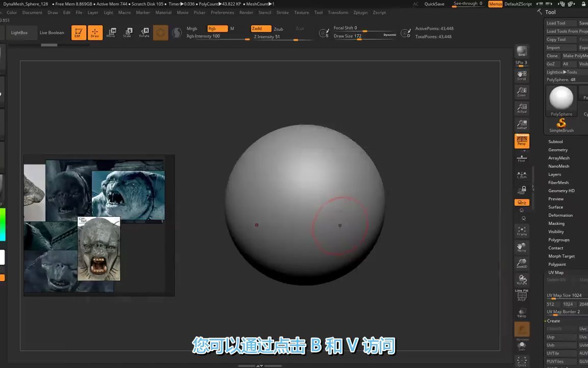Expand the Masking subpalette
The width and height of the screenshot is (588, 368).
pos(556,223)
